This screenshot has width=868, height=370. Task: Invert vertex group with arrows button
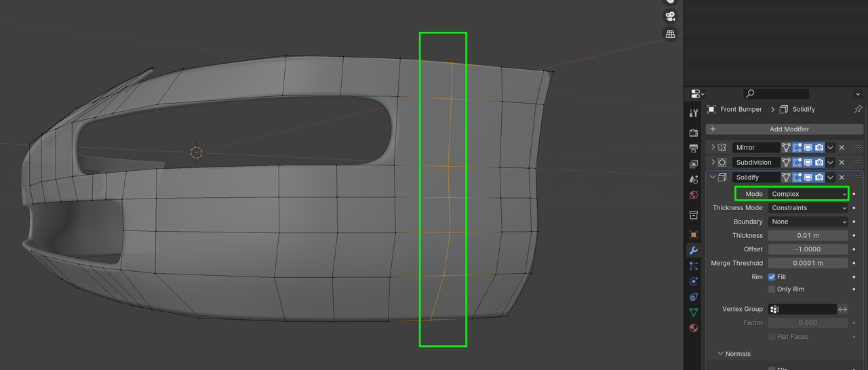tap(843, 309)
